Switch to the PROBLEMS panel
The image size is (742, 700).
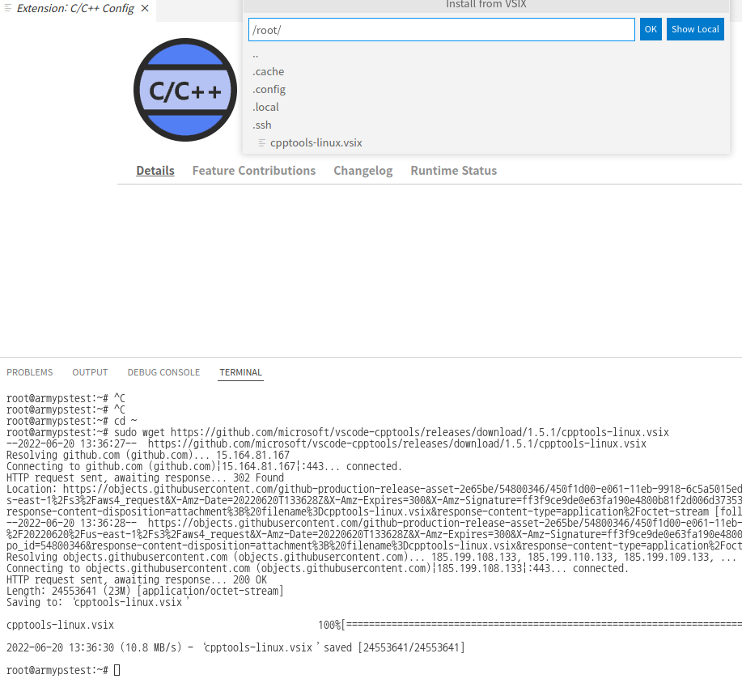[30, 372]
